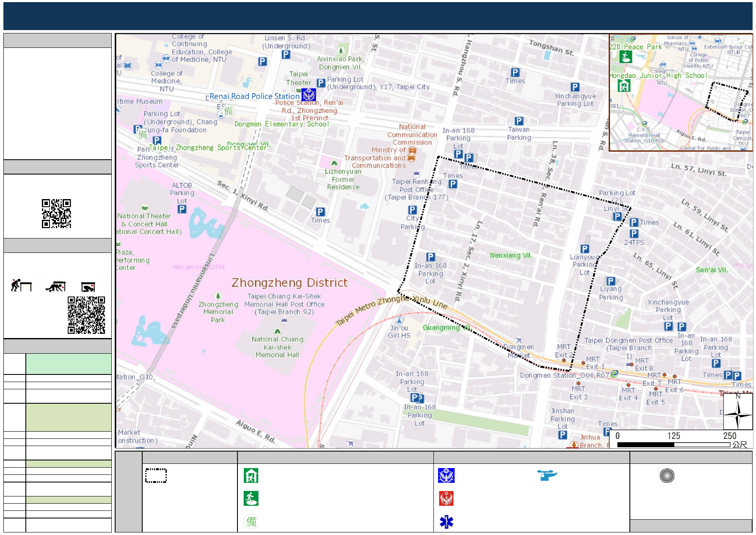Click the evacuation icon at 228 Peace Park
Image resolution: width=756 pixels, height=535 pixels.
coord(626,57)
